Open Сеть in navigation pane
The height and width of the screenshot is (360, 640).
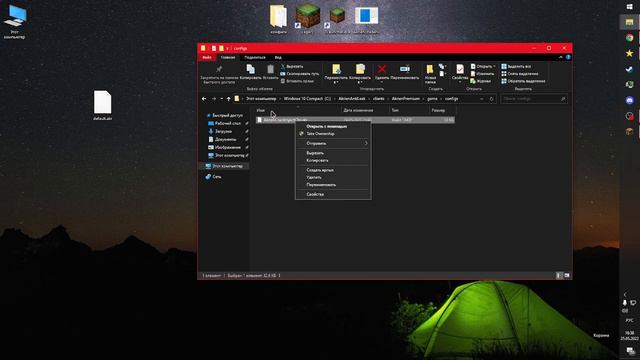tap(213, 177)
